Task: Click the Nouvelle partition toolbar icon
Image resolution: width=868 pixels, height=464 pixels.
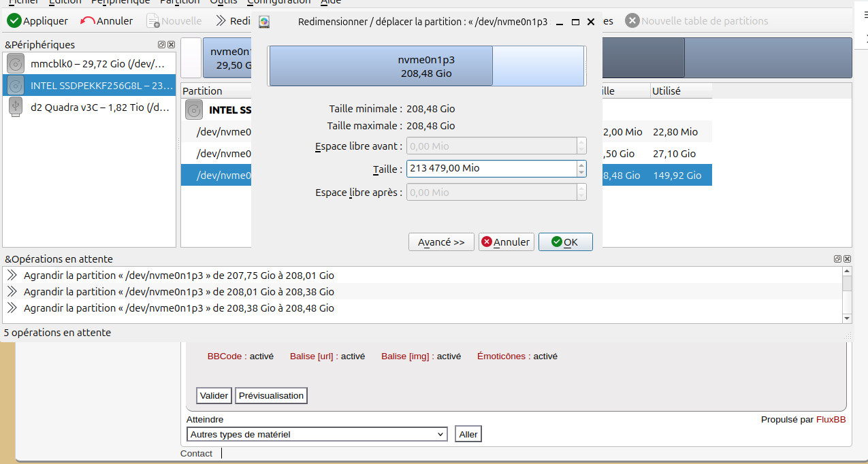Action: pyautogui.click(x=153, y=21)
